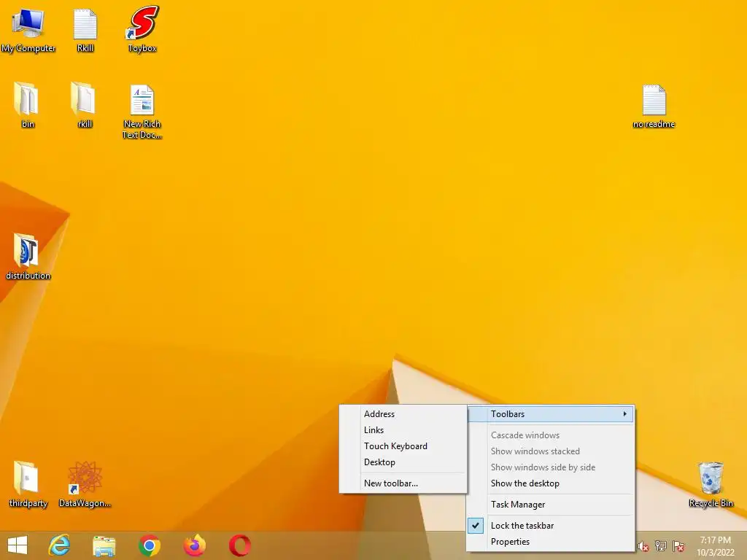Click the Cascade windows entry

click(550, 435)
